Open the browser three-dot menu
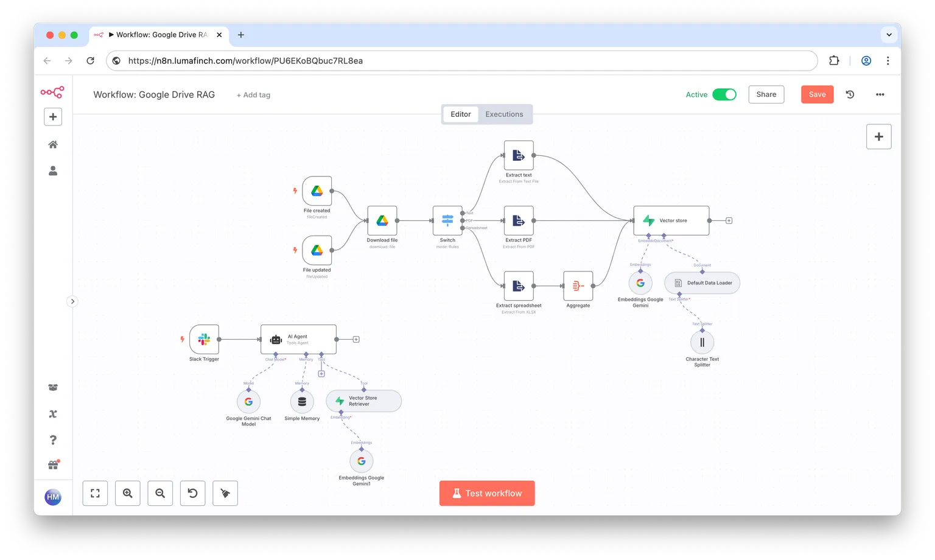 888,61
